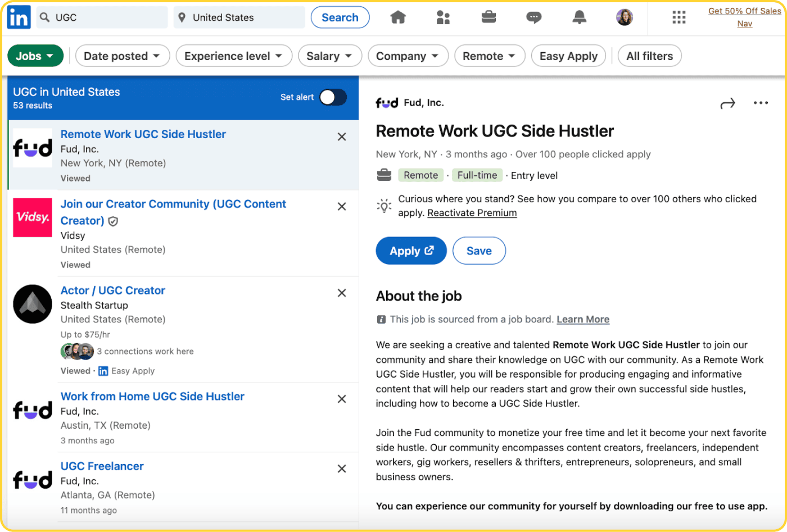This screenshot has height=532, width=787.
Task: Open the My Network people icon
Action: [x=443, y=17]
